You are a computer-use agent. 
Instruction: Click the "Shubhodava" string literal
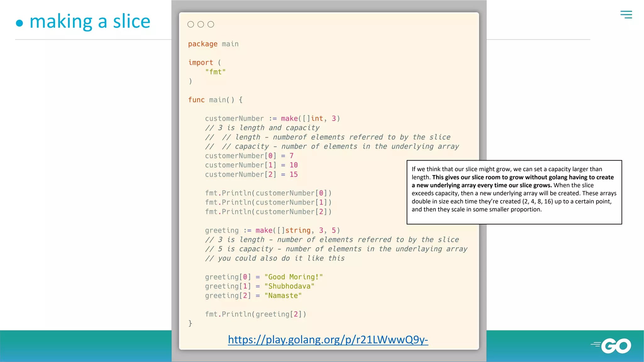point(289,286)
